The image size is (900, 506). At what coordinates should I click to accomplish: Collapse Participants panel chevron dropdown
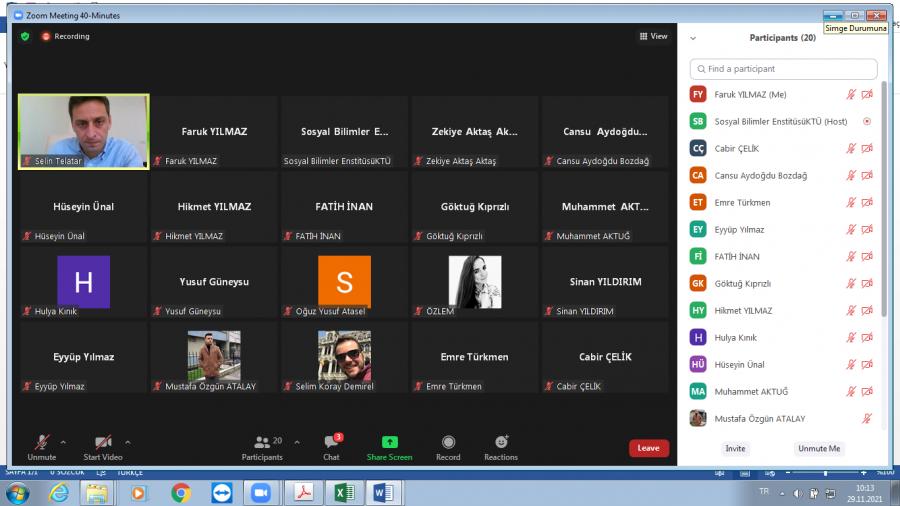coord(693,38)
